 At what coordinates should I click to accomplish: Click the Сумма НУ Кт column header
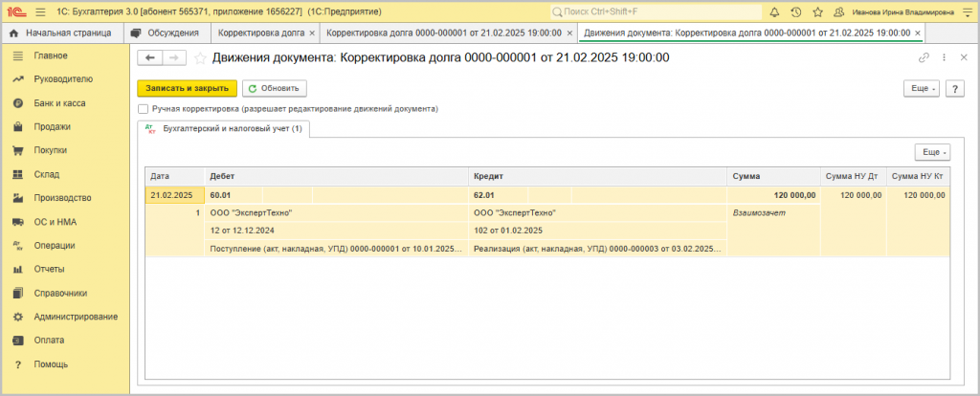[x=918, y=177]
